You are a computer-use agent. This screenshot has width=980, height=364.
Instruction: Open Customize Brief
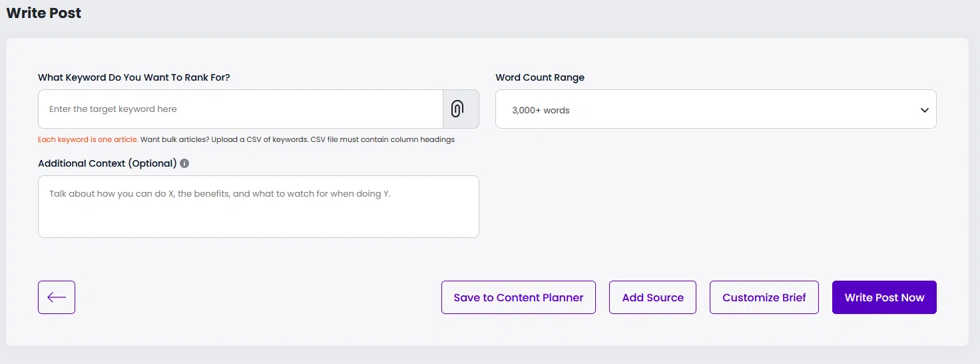[x=764, y=297]
